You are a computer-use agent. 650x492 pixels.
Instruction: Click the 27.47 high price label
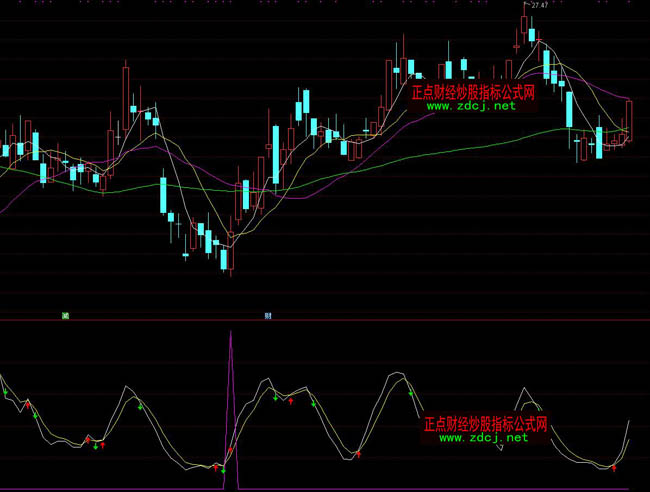click(540, 7)
